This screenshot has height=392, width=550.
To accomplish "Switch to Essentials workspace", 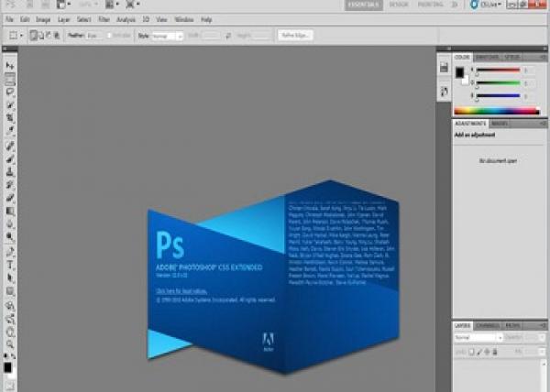I will click(x=363, y=5).
